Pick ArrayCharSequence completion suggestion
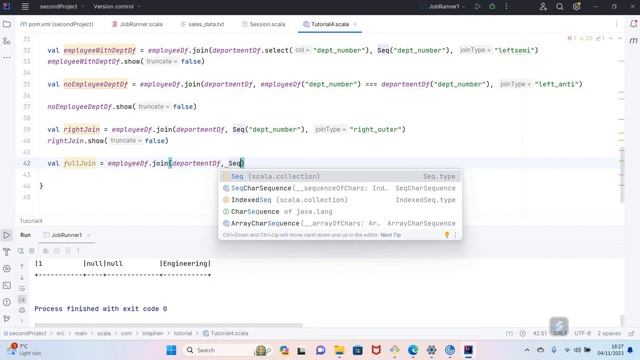The image size is (640, 360). [340, 223]
